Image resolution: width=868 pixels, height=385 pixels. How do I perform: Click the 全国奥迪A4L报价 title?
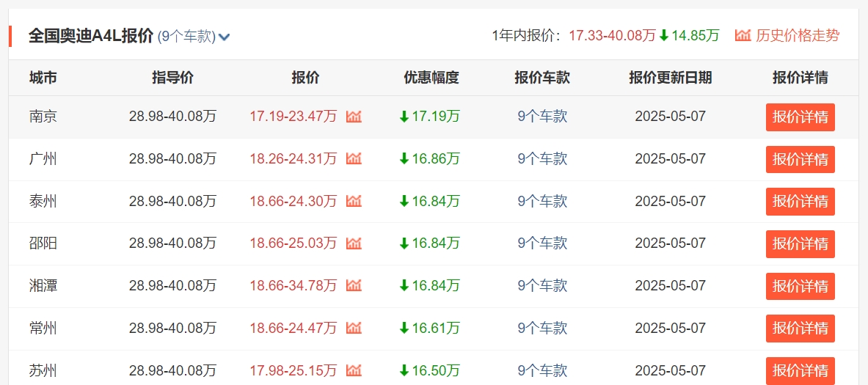pos(91,36)
